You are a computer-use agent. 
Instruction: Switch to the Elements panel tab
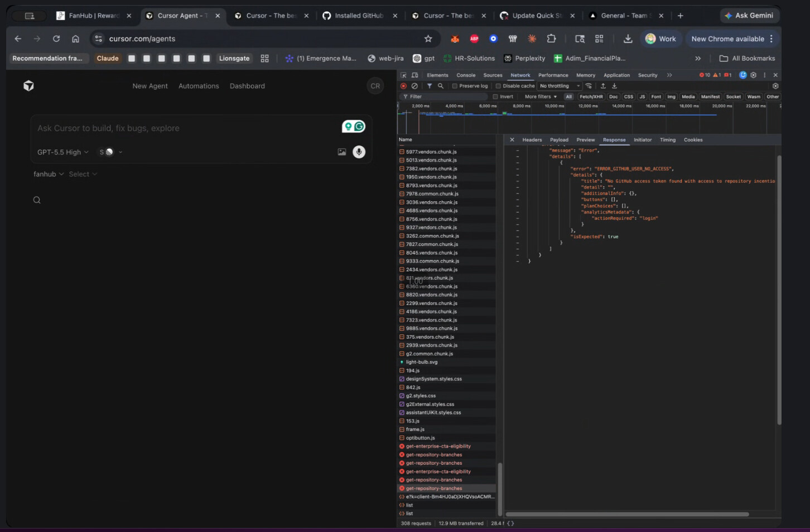437,75
